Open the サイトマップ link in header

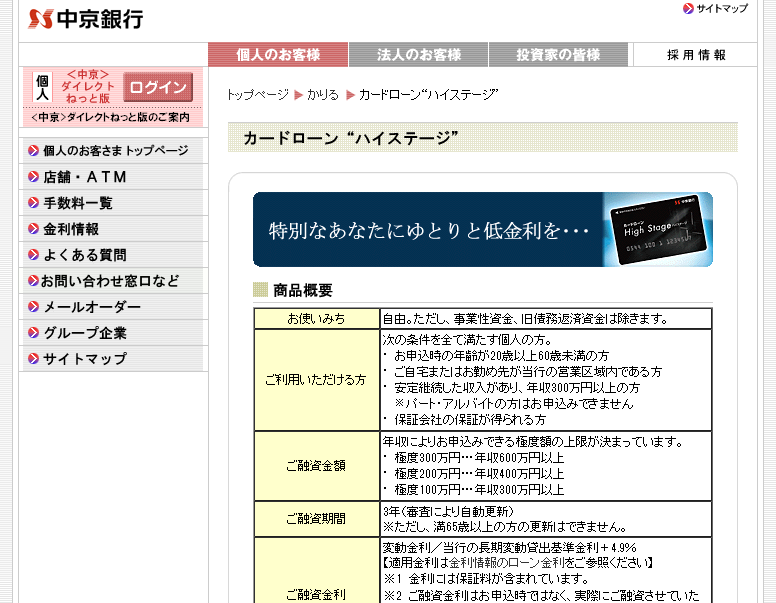tap(722, 8)
